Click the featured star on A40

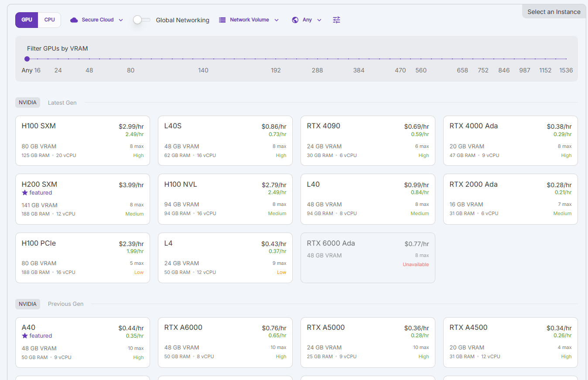25,336
